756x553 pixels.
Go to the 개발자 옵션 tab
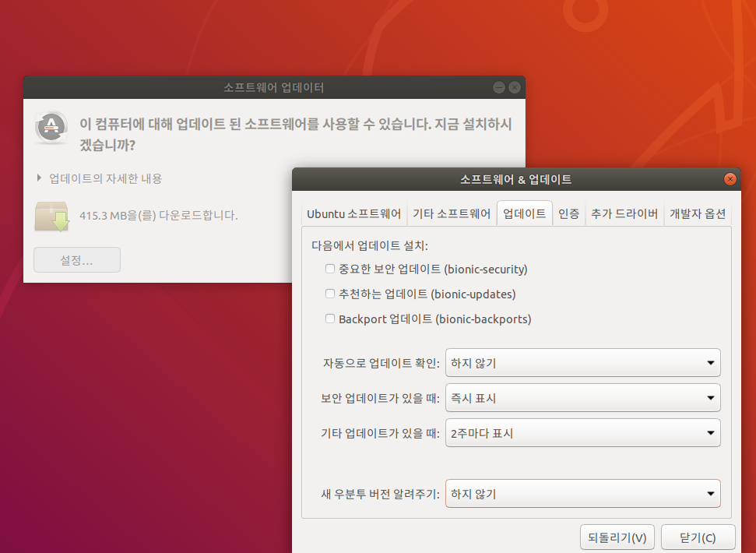[698, 213]
